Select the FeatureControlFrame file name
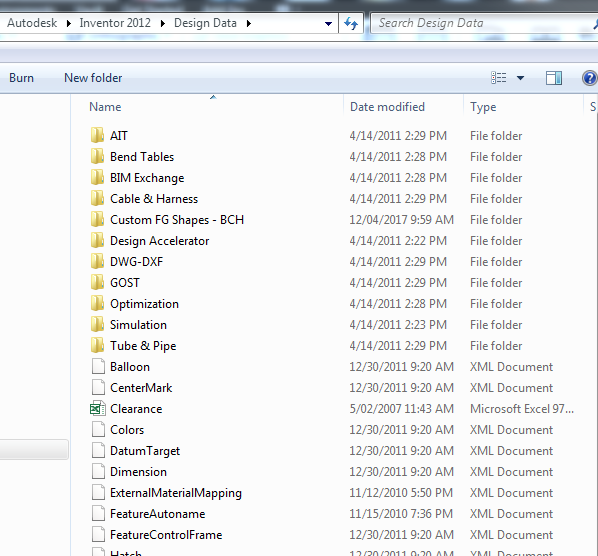598x556 pixels. click(x=166, y=534)
